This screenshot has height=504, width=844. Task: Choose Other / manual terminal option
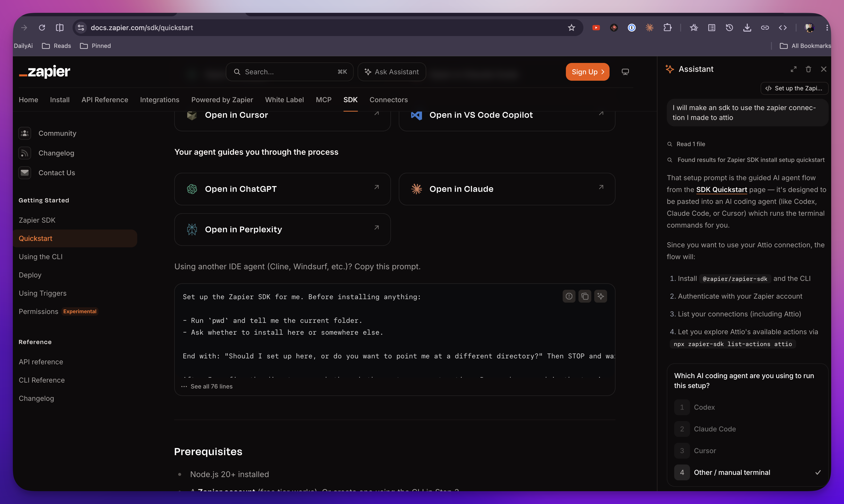(748, 472)
